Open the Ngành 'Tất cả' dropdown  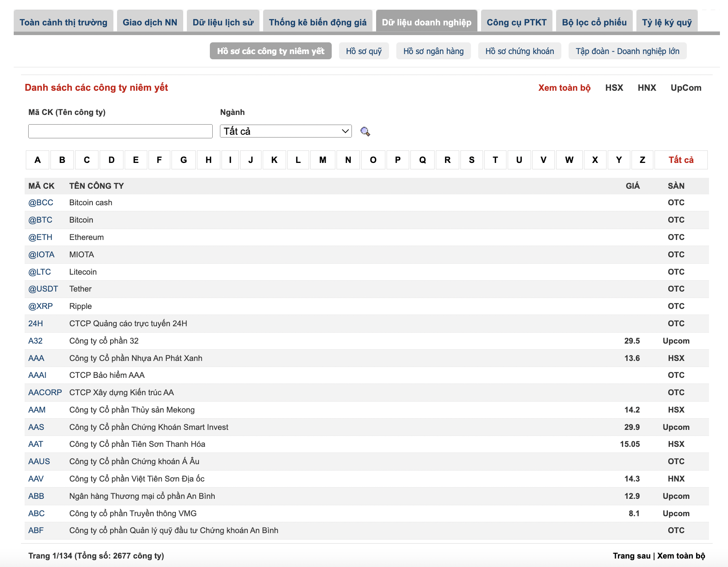(x=286, y=131)
